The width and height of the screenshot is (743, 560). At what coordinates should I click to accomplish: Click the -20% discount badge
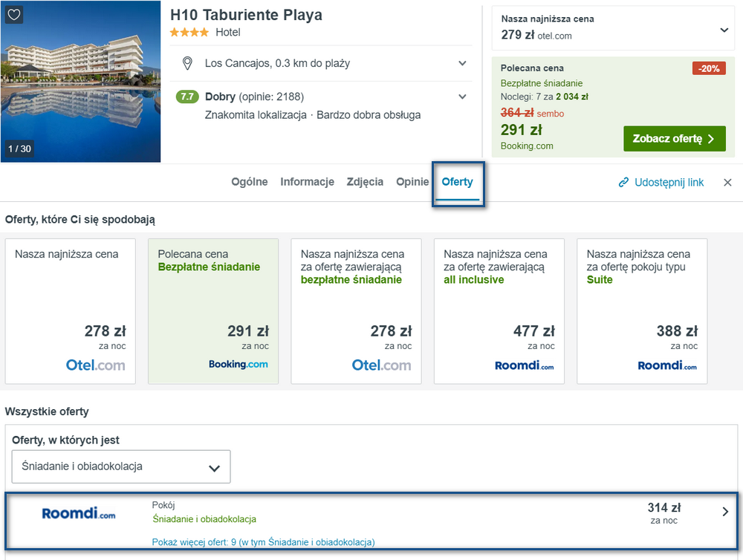click(x=709, y=68)
